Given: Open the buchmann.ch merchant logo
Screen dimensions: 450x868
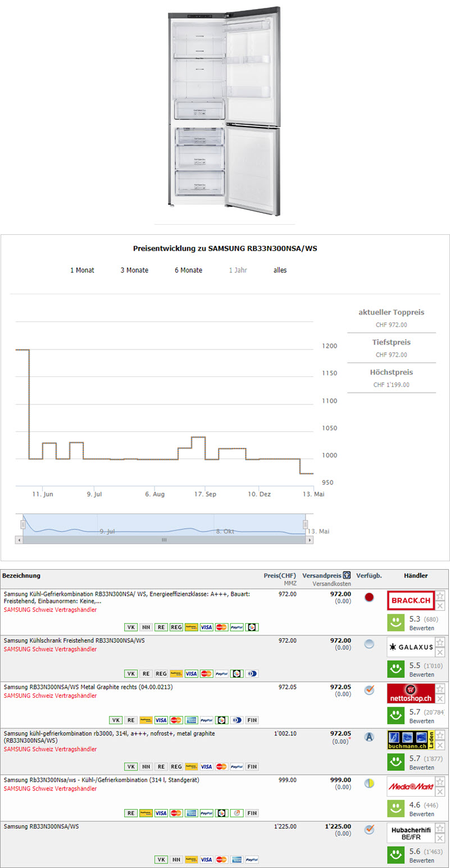Looking at the screenshot, I should coord(411,740).
